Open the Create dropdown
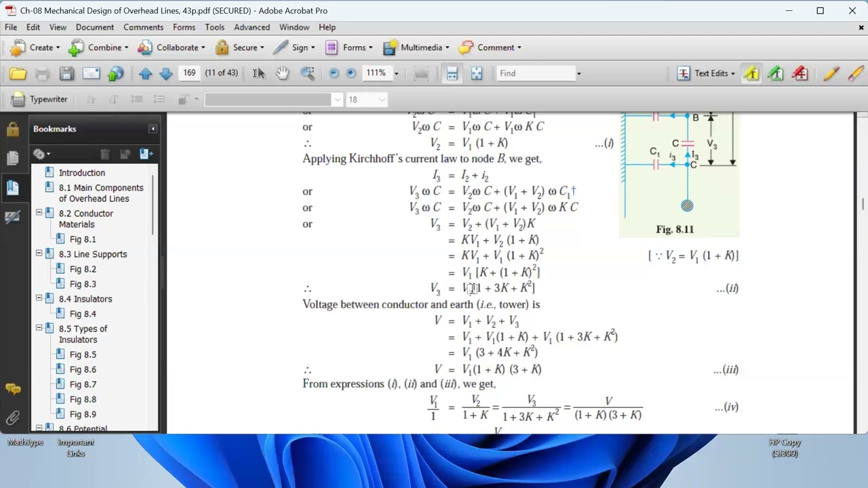Screen dimensions: 868x488 pyautogui.click(x=35, y=47)
